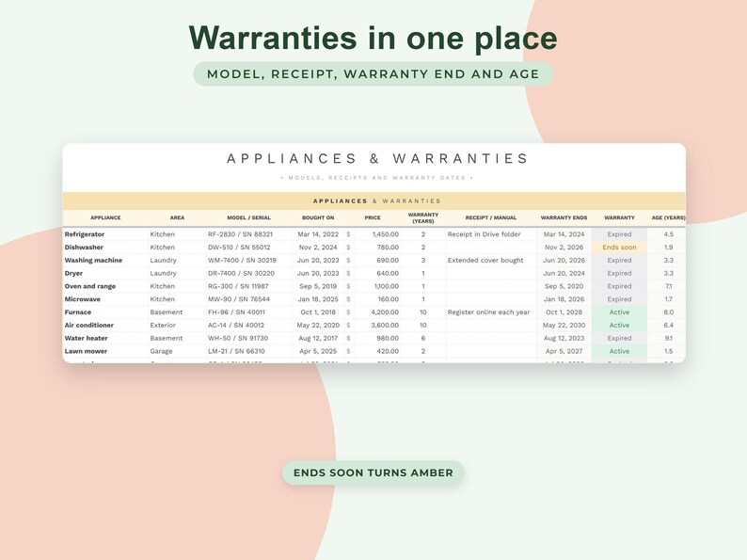Click the 'Extended cover bought' note
Image resolution: width=747 pixels, height=560 pixels.
click(x=485, y=260)
